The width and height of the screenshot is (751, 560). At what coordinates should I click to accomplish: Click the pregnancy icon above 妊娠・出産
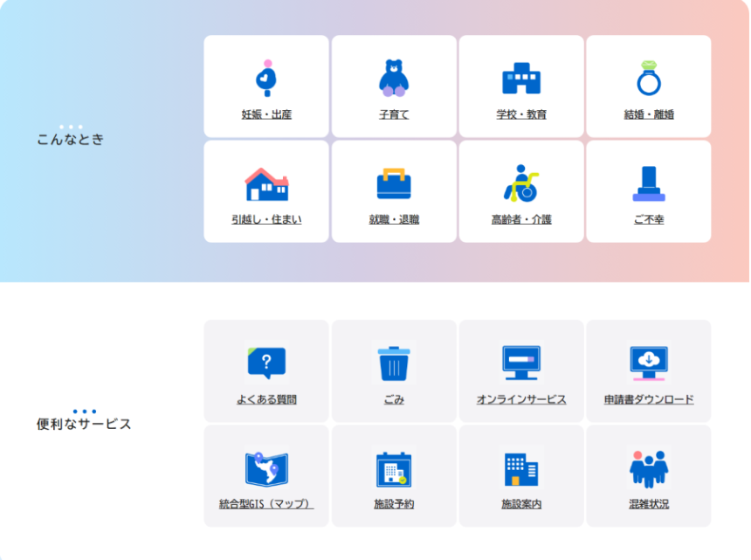pyautogui.click(x=266, y=78)
